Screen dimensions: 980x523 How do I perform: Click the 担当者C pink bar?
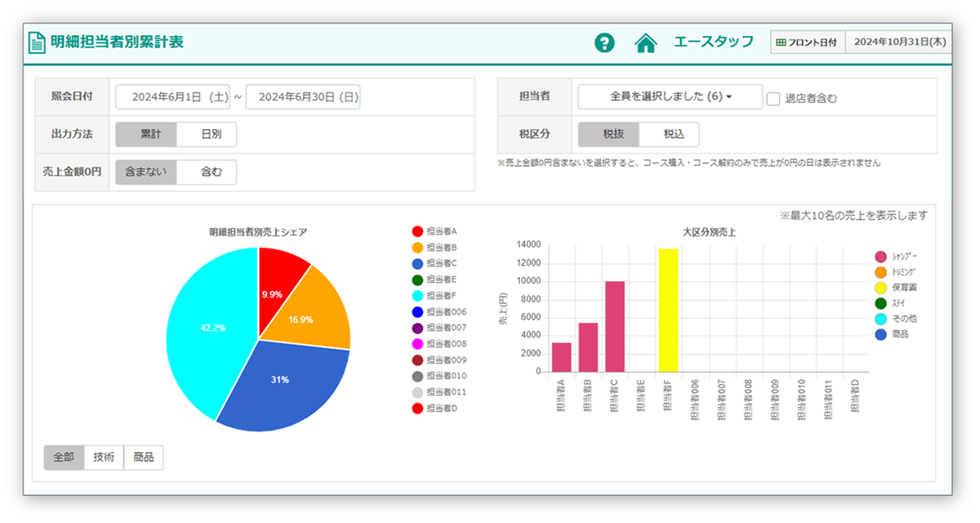pyautogui.click(x=614, y=327)
